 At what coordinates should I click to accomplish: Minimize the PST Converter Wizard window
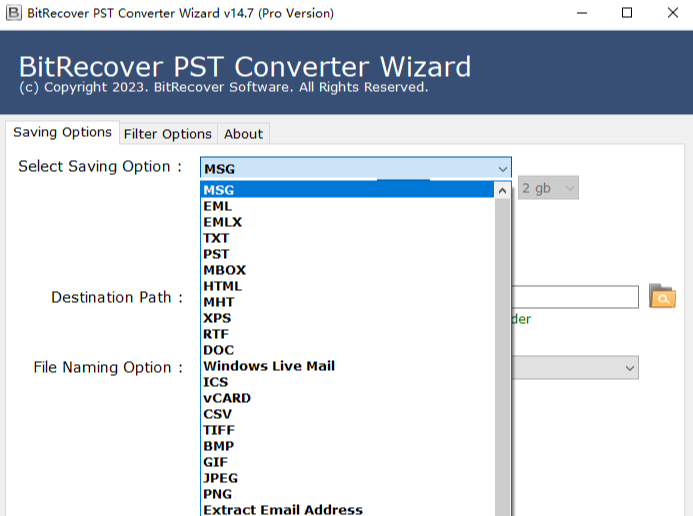[x=582, y=13]
